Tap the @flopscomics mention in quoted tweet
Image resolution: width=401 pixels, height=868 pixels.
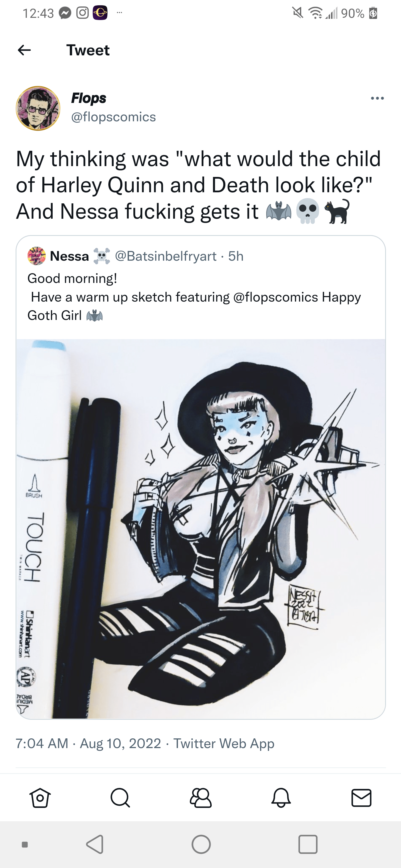[275, 297]
